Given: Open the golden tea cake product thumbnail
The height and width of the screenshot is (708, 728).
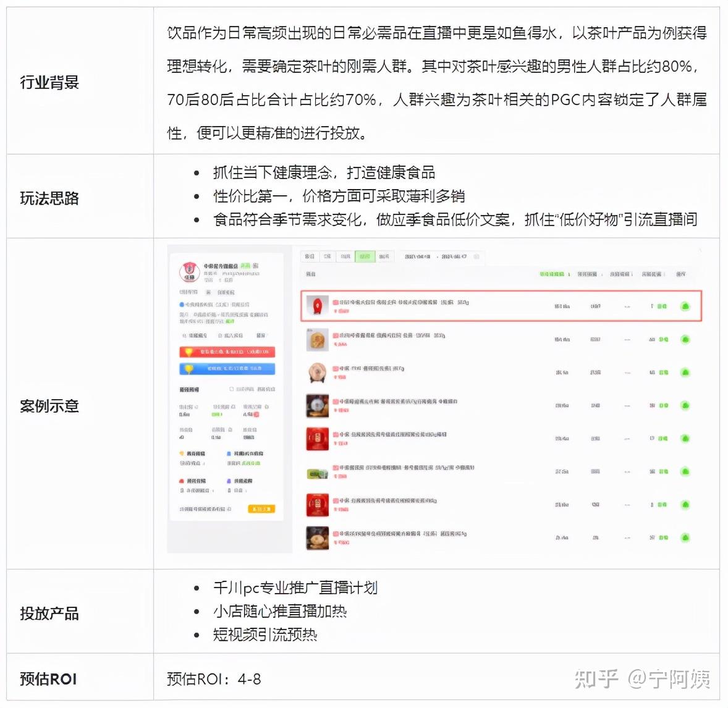Looking at the screenshot, I should point(318,339).
